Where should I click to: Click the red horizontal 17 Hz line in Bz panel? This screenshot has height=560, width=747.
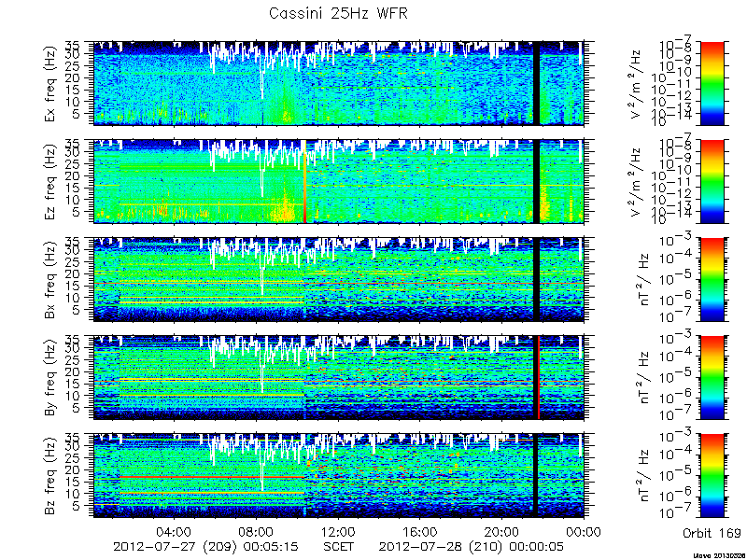click(x=212, y=477)
